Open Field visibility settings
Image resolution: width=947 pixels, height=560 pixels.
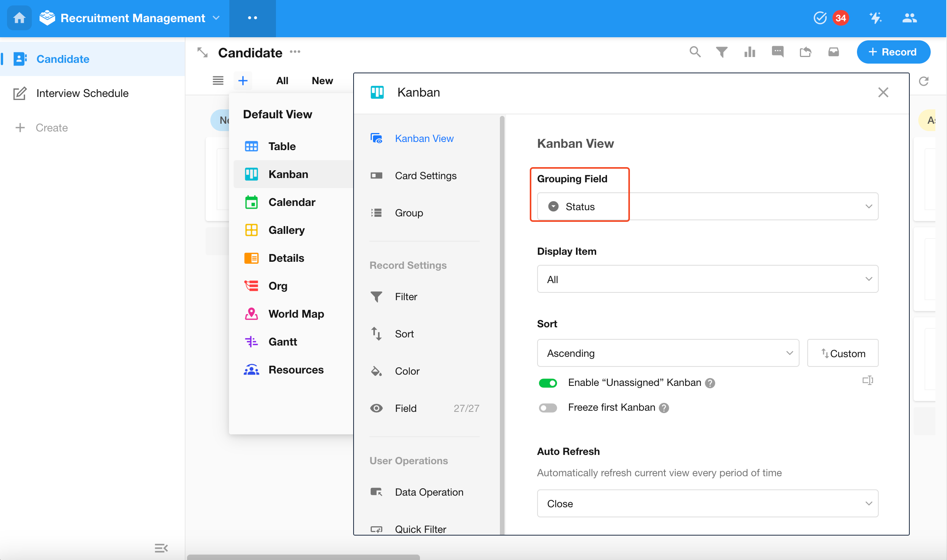pos(425,408)
